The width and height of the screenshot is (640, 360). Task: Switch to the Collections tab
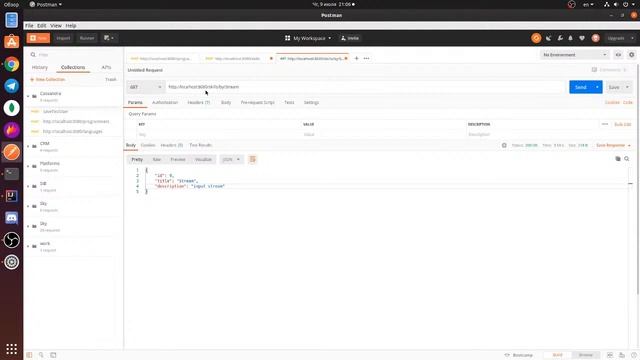(x=73, y=67)
